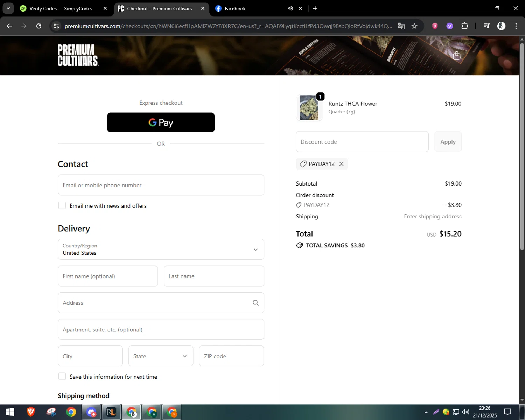Click the clock and date in taskbar
The image size is (525, 420).
tap(485, 412)
